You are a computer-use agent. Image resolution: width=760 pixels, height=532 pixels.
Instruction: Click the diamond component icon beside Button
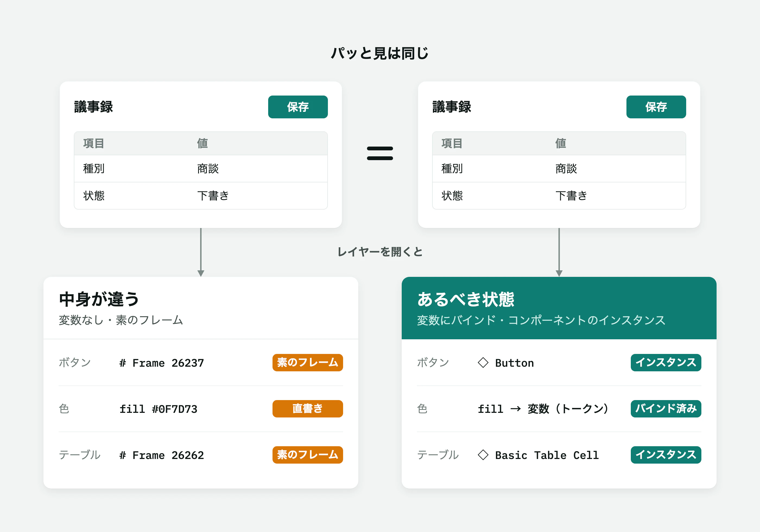483,363
